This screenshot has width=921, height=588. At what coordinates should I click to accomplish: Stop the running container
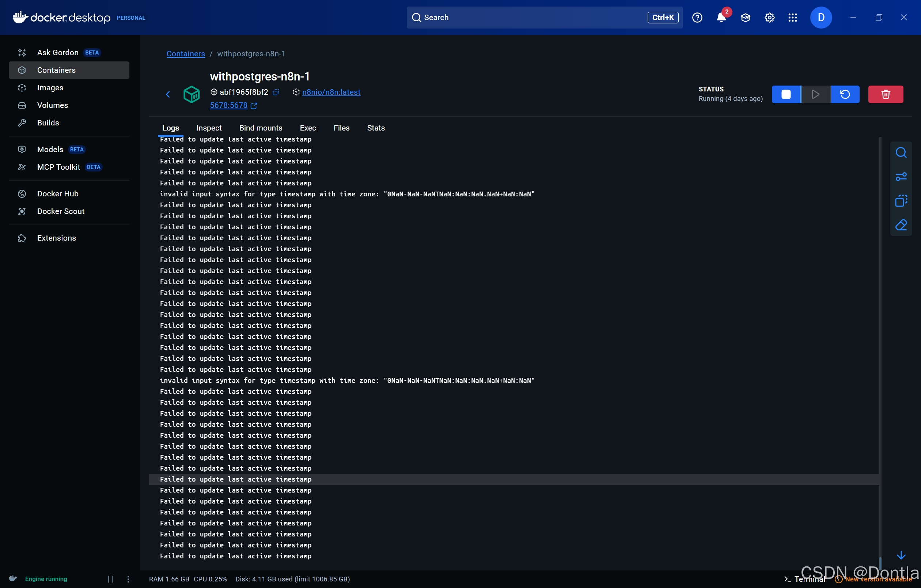pos(787,94)
